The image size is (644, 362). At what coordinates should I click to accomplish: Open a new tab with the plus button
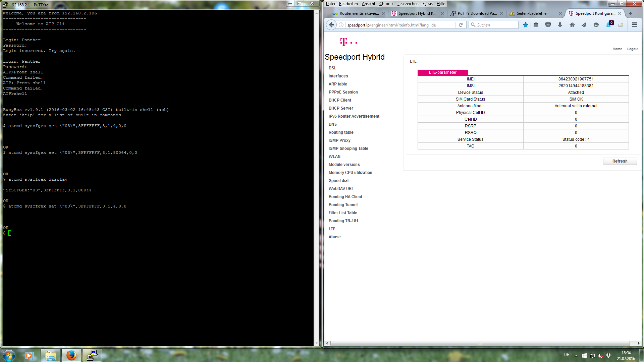[x=631, y=13]
